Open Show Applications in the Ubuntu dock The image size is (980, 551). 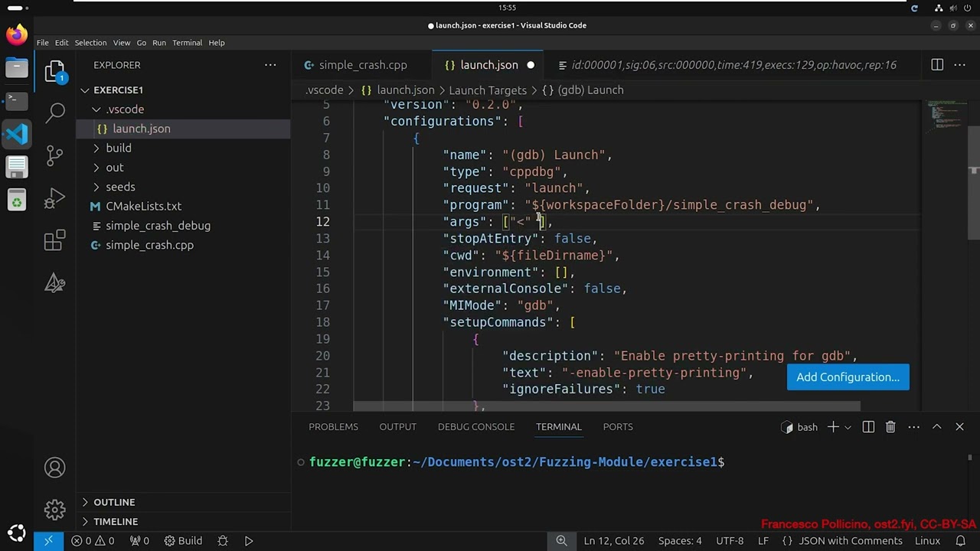click(16, 533)
